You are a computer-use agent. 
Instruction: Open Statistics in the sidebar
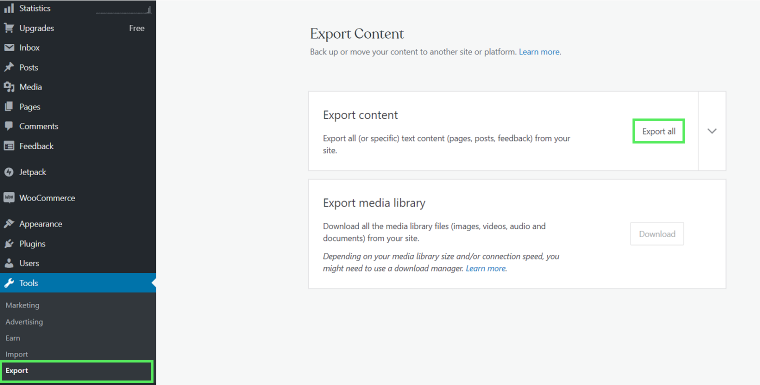[78, 8]
